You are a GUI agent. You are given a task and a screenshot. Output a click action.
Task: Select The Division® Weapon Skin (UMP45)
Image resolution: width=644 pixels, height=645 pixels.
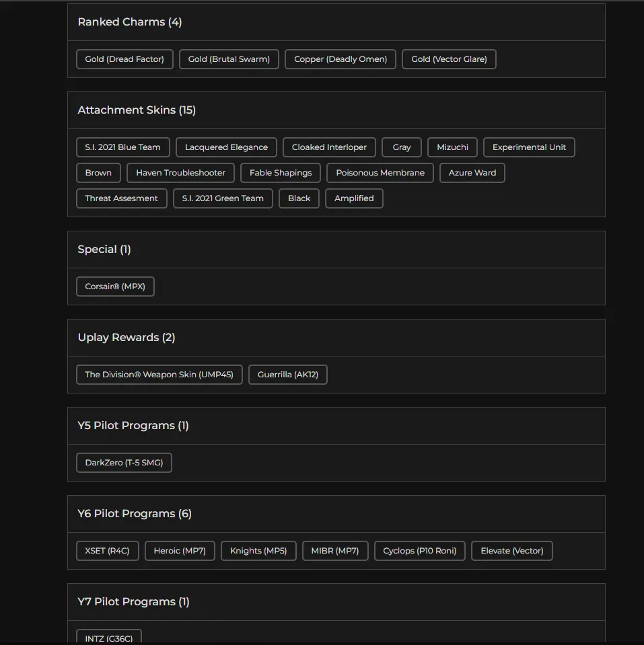tap(159, 375)
